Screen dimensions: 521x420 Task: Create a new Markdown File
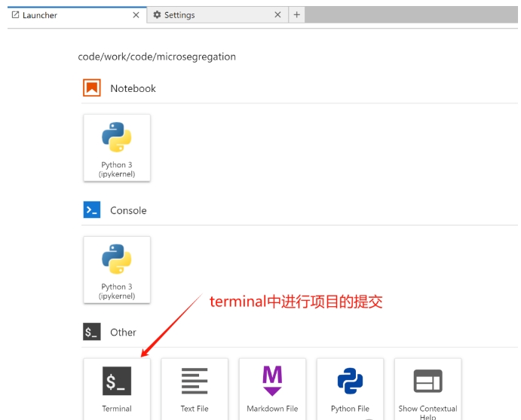pos(272,388)
